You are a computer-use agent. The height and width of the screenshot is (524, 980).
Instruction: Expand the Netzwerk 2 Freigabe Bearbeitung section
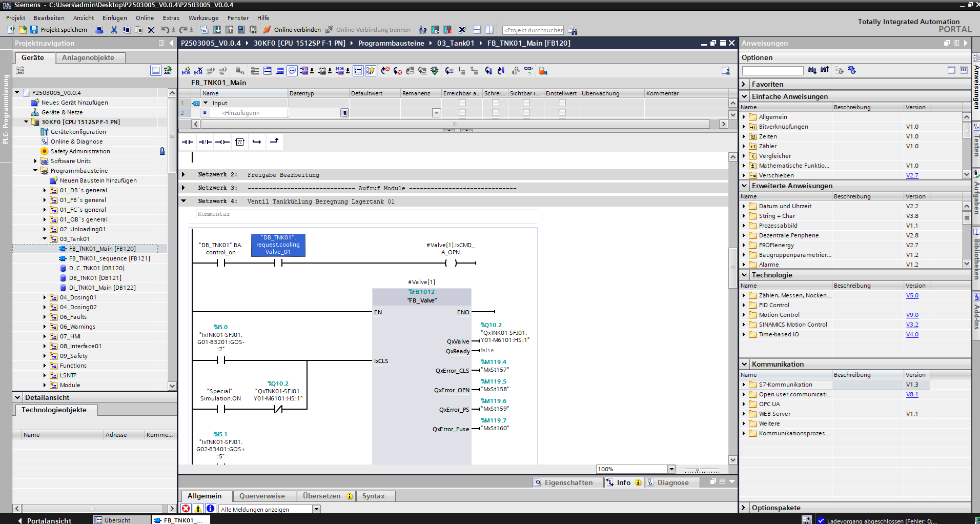coord(184,174)
